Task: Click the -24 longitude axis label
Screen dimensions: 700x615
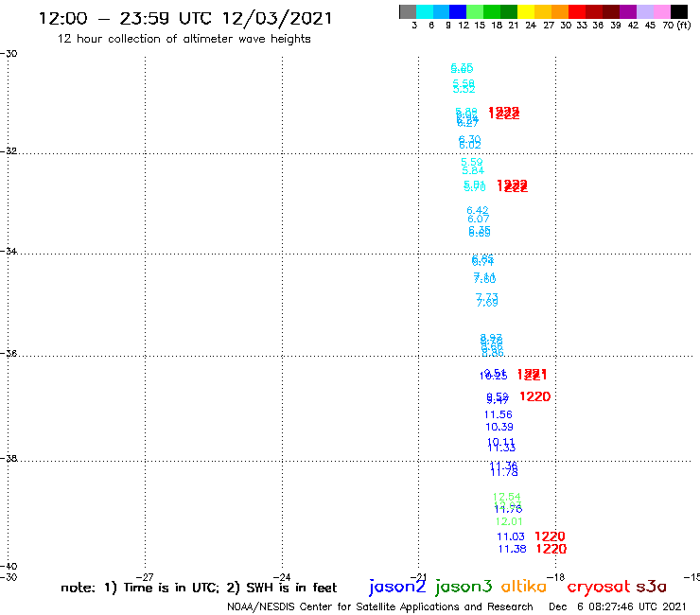Action: click(282, 577)
